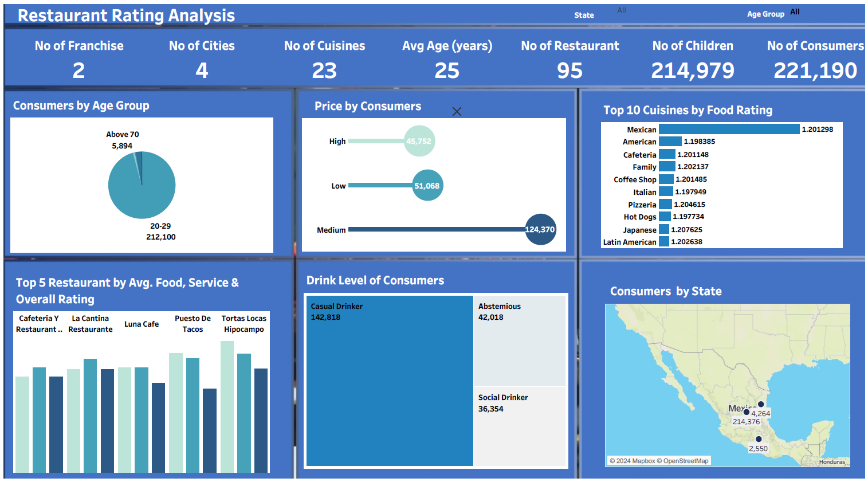Select the Social Drinker treemap tile
Image resolution: width=868 pixels, height=482 pixels.
pyautogui.click(x=519, y=426)
